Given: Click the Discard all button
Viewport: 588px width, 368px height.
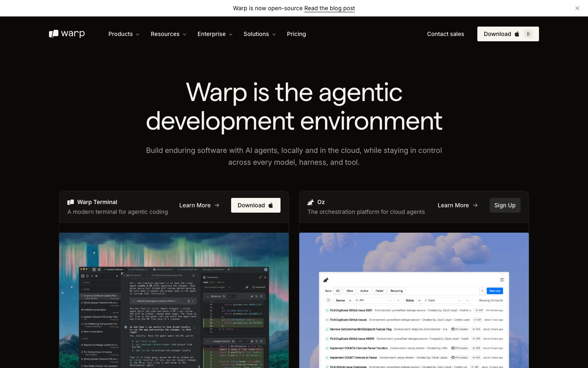Looking at the screenshot, I should coord(258,287).
